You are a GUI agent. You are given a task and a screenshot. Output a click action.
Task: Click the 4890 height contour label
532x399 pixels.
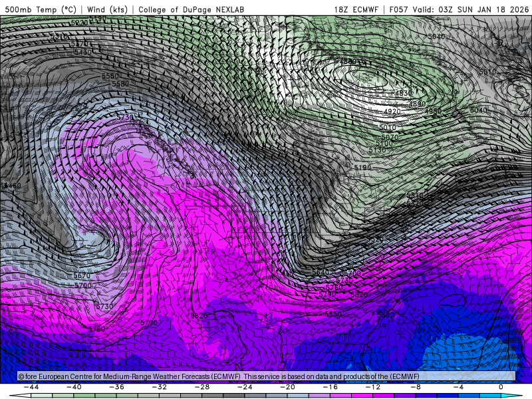click(418, 104)
